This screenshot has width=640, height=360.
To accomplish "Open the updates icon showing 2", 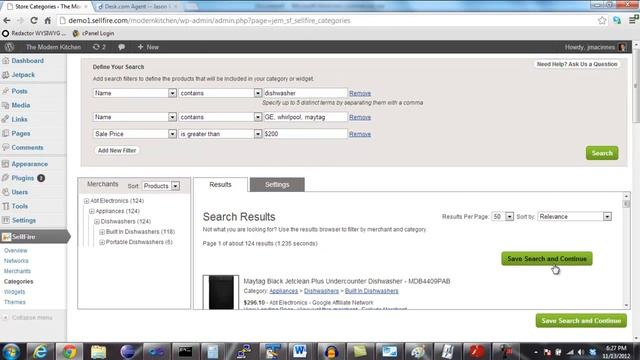I will click(x=99, y=47).
